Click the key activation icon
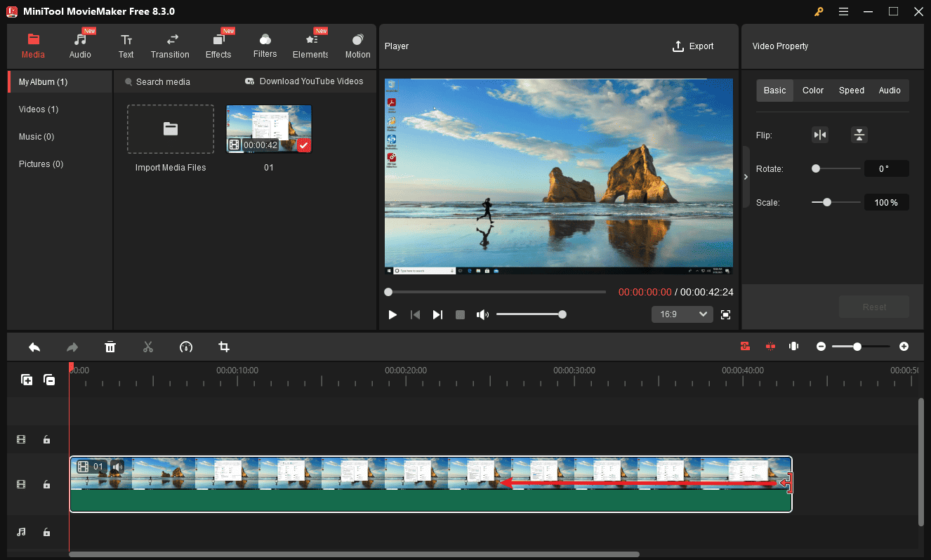 click(x=819, y=11)
